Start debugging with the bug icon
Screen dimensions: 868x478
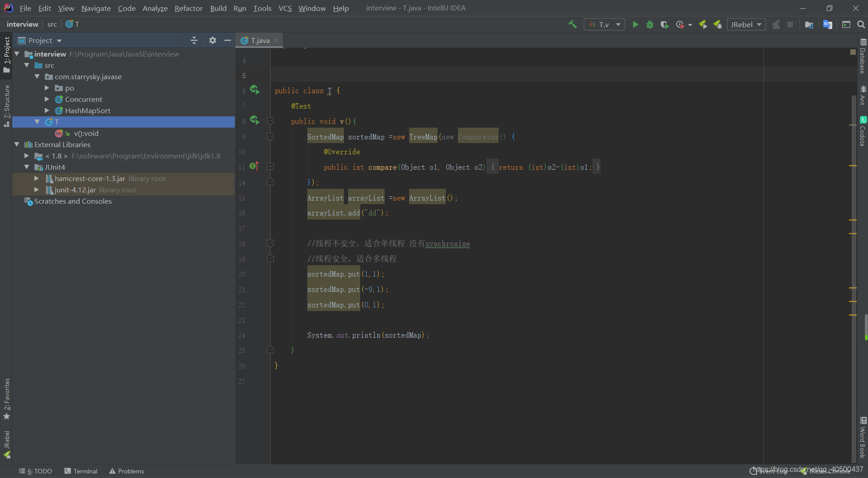(650, 24)
